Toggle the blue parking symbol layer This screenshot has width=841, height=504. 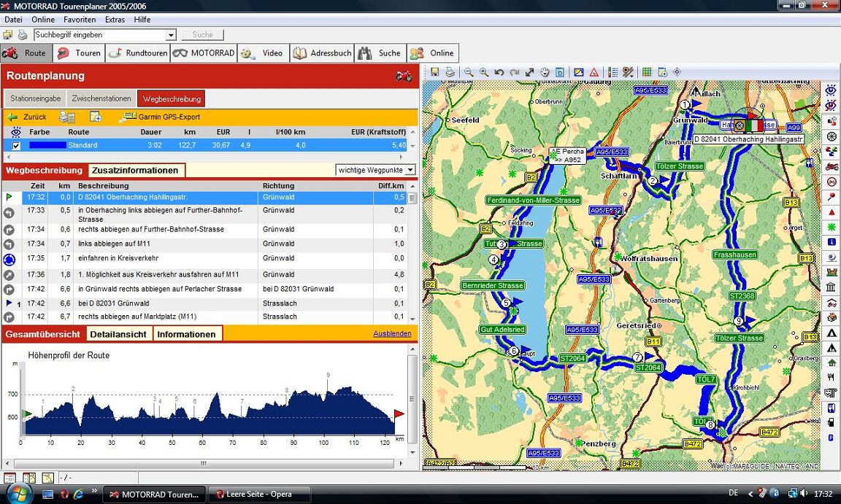(831, 438)
